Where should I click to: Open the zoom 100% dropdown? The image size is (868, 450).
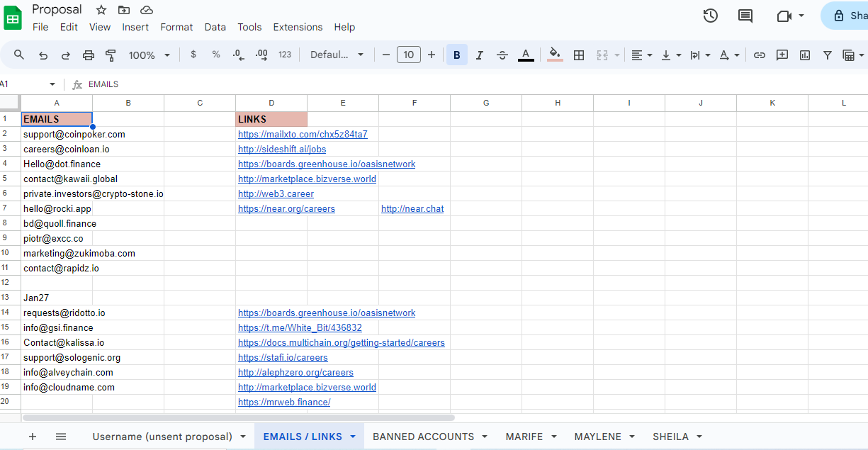(x=150, y=55)
